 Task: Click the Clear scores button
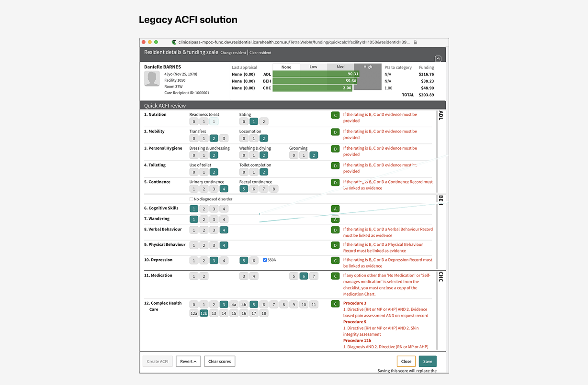[x=219, y=361]
